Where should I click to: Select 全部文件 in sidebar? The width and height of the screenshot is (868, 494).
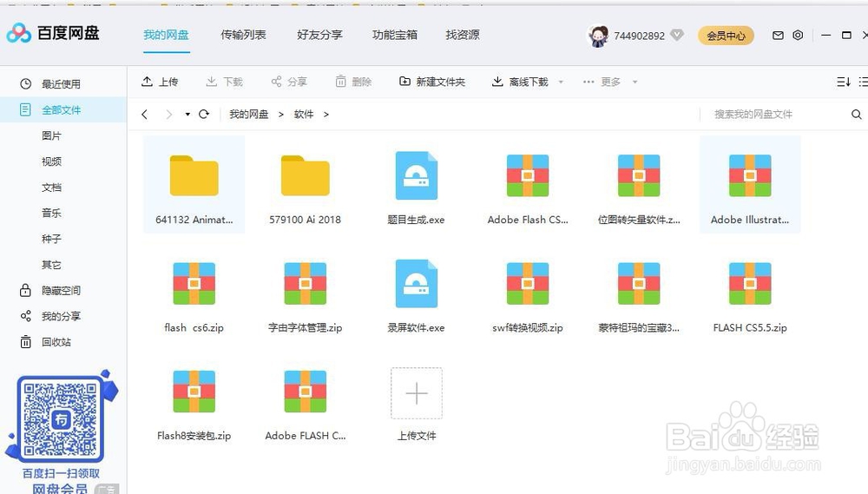click(x=63, y=109)
